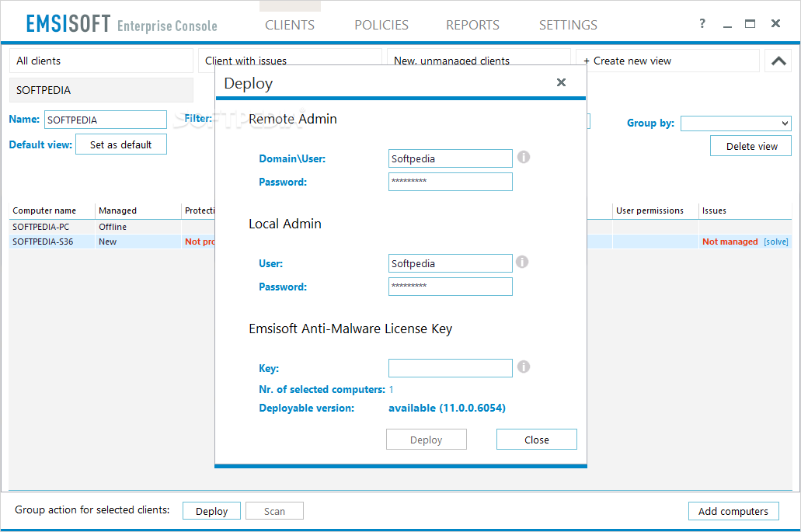Viewport: 801px width, 532px height.
Task: Select the SOFTPEDIA custom view
Action: pos(101,90)
